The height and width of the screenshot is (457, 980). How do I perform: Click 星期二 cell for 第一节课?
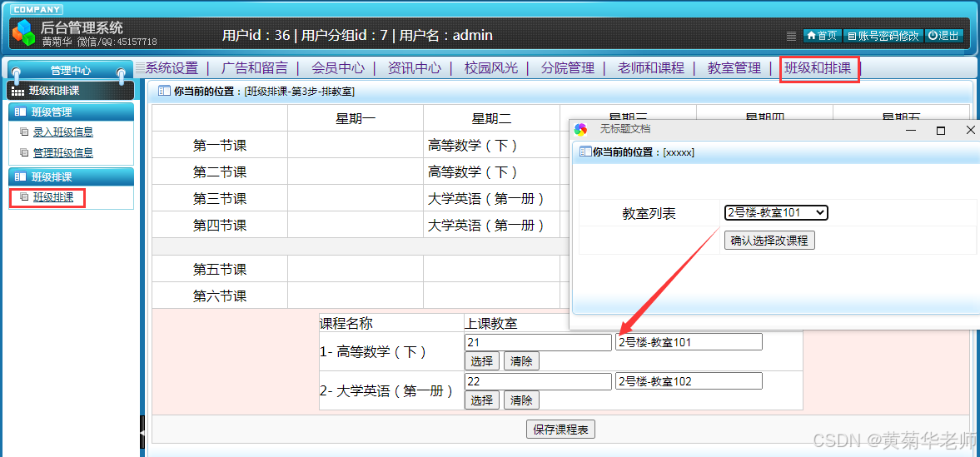491,145
